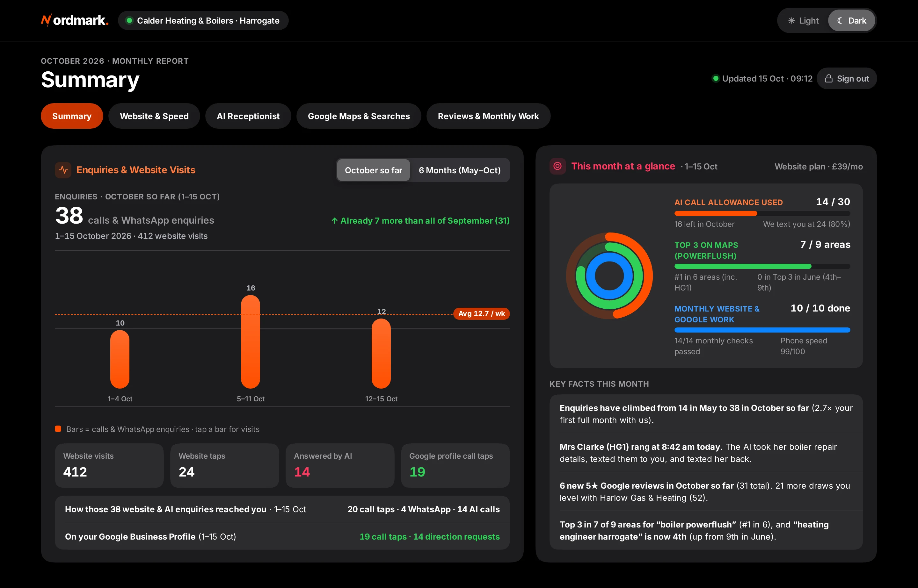Open the Website & Speed tab
This screenshot has height=588, width=918.
pyautogui.click(x=154, y=116)
